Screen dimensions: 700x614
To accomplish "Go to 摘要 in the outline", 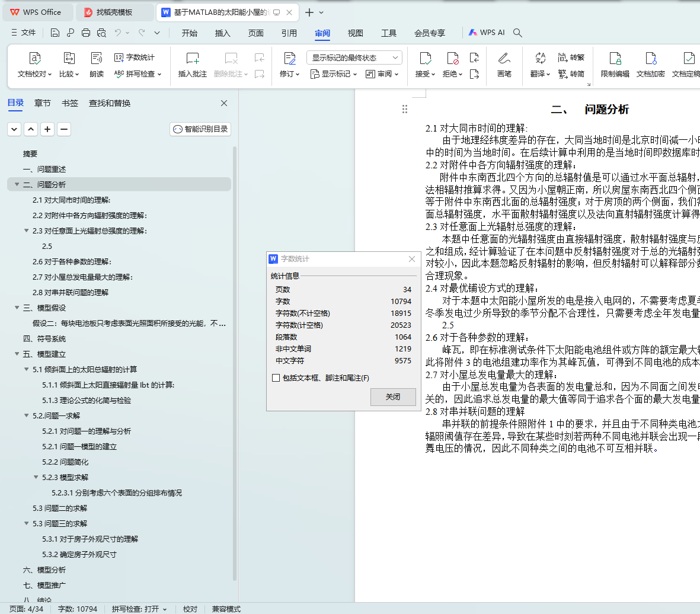I will (30, 153).
